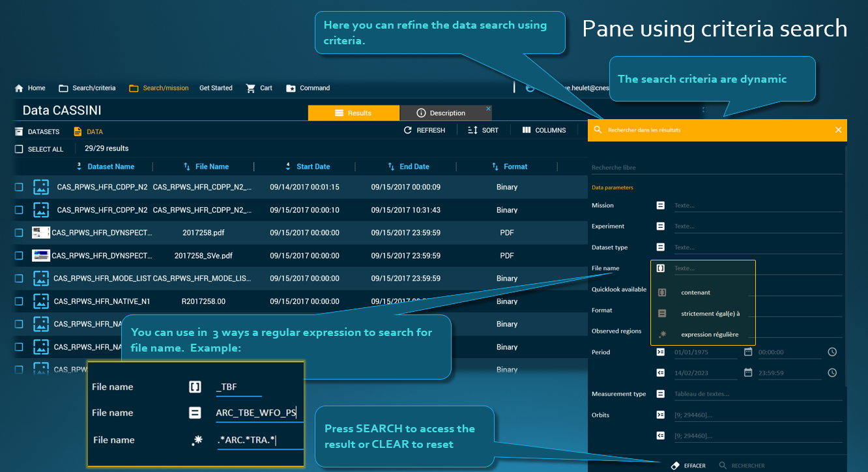Click the right panel's vertical scrollbar
This screenshot has height=472, width=868.
pyautogui.click(x=846, y=267)
